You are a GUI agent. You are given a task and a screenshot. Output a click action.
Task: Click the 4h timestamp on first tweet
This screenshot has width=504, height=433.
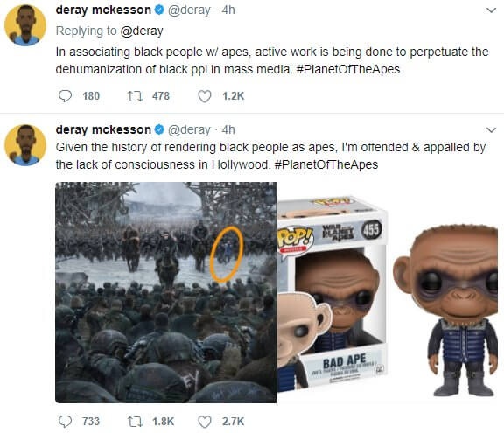click(x=228, y=10)
